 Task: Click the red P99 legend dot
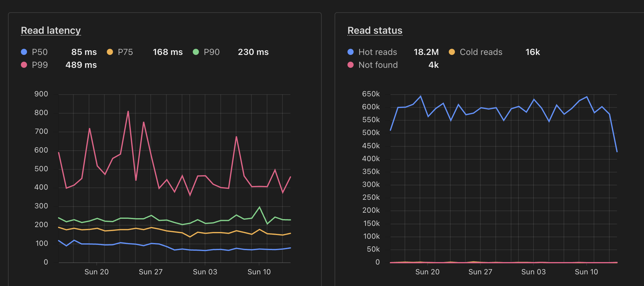pyautogui.click(x=24, y=65)
